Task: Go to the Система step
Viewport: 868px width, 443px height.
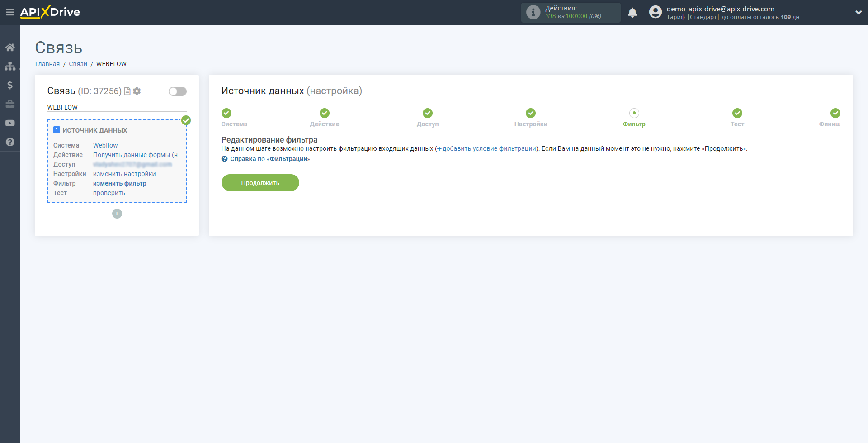Action: pos(226,113)
